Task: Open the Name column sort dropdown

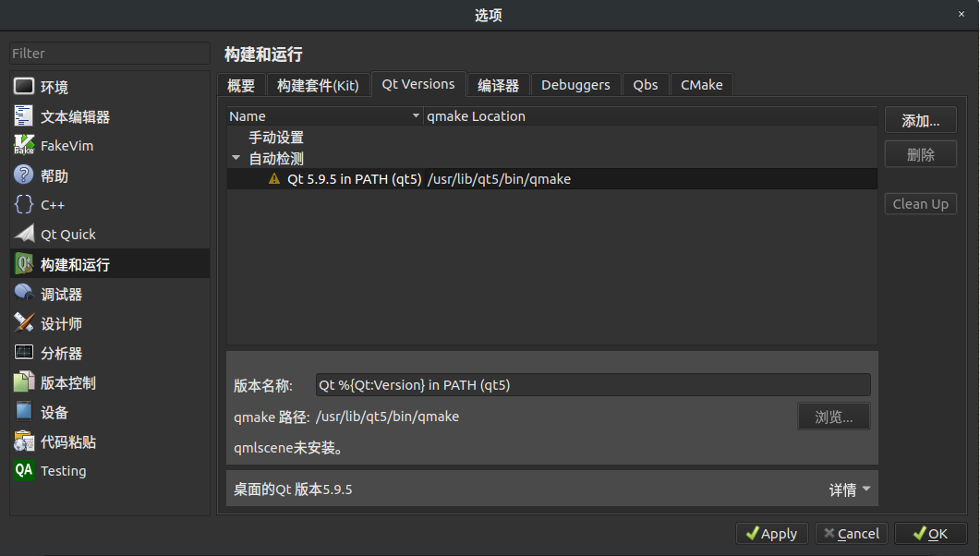Action: tap(415, 115)
